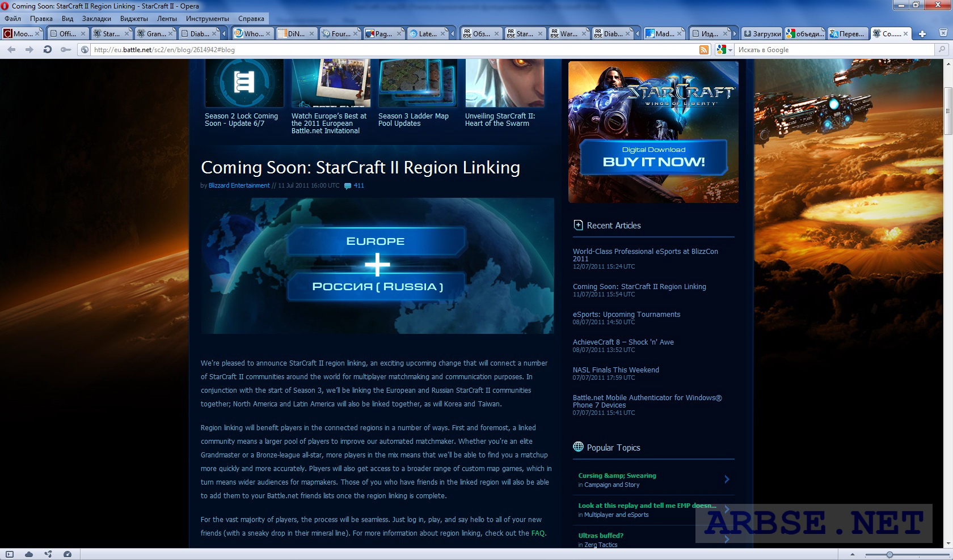Screen dimensions: 953x560
Task: Close the 'Mad...' tab
Action: tap(680, 33)
